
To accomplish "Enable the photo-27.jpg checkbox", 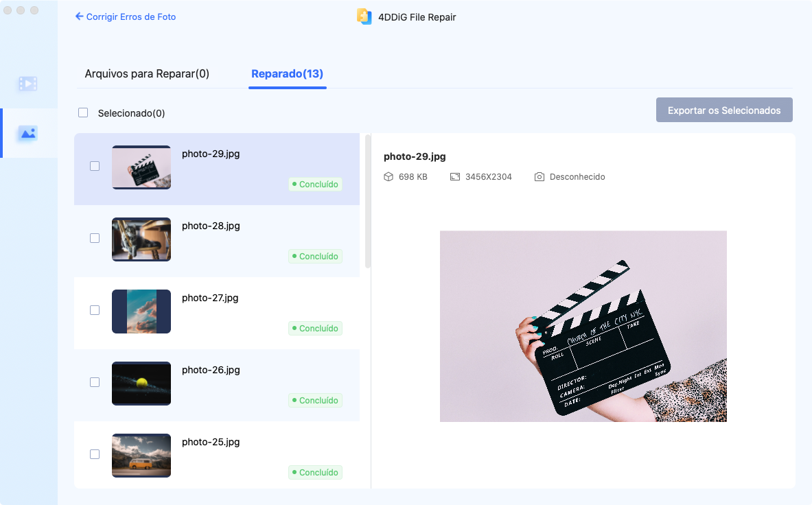I will tap(95, 310).
